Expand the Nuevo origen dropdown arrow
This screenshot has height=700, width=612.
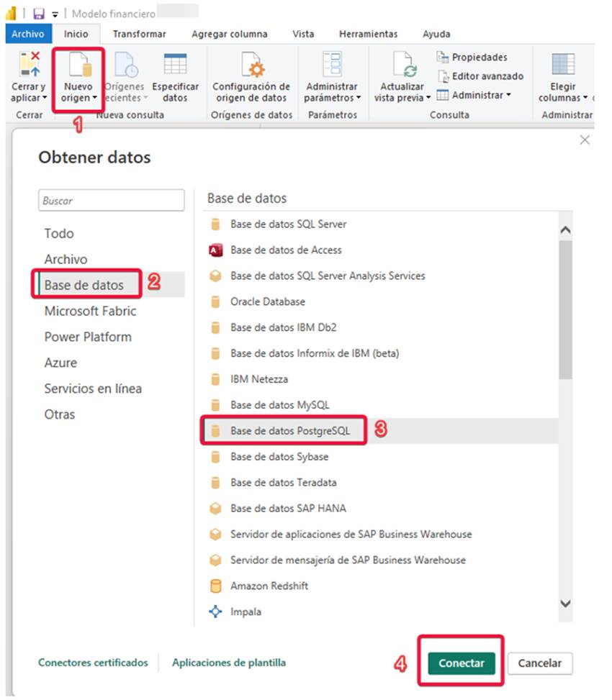point(95,97)
